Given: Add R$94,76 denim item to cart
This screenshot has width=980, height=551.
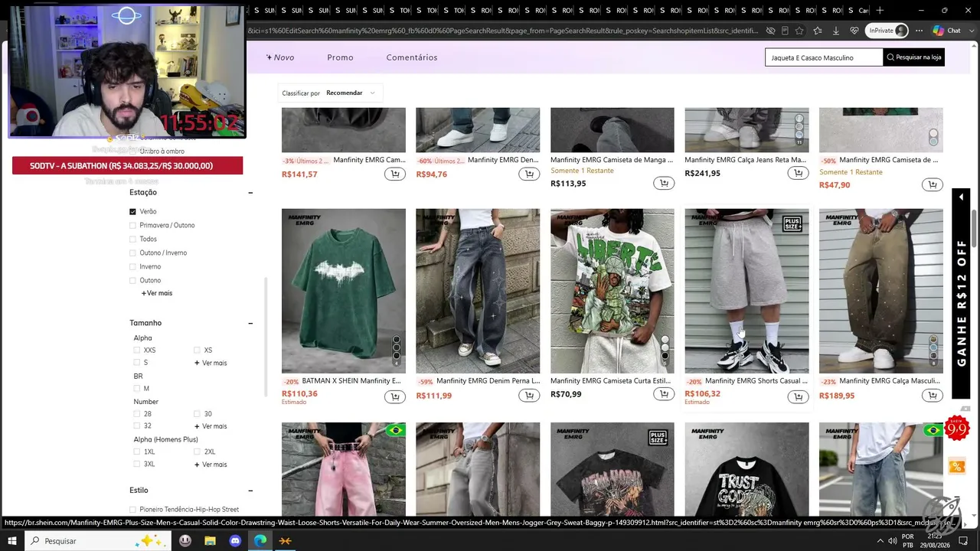Looking at the screenshot, I should click(x=529, y=174).
